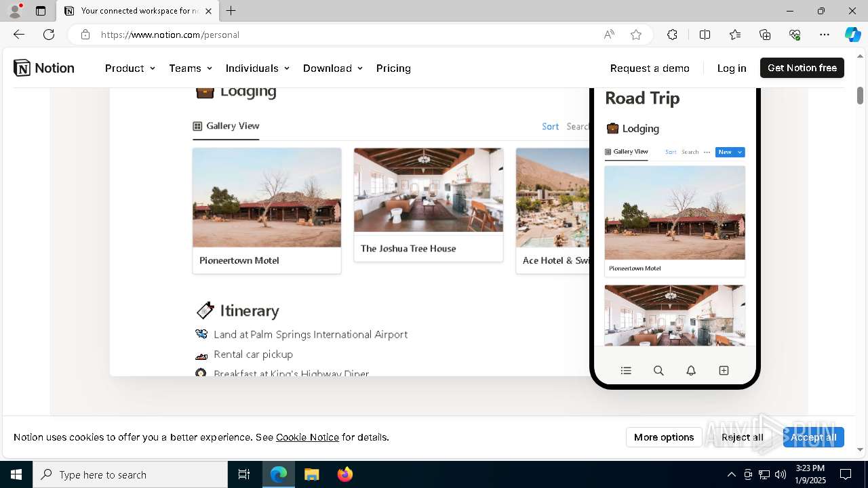
Task: Open the Ace Hotel card
Action: [x=553, y=211]
